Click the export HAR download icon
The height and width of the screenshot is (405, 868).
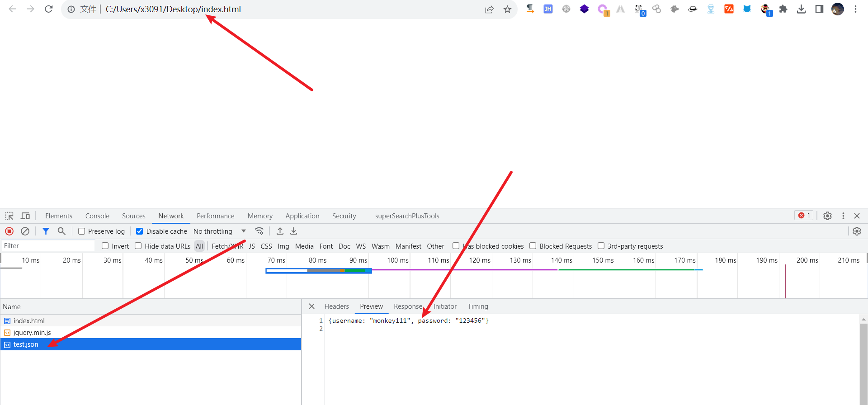(x=294, y=231)
